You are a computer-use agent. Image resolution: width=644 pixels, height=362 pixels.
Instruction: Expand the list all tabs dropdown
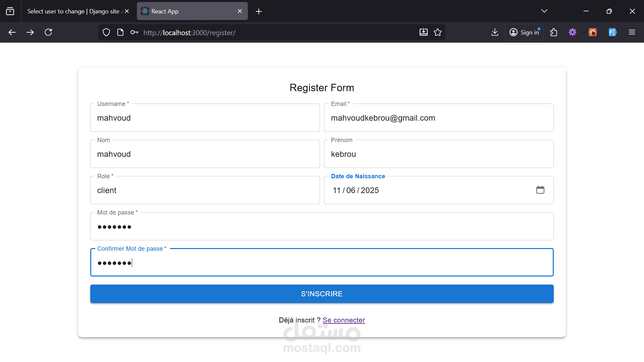click(x=544, y=11)
